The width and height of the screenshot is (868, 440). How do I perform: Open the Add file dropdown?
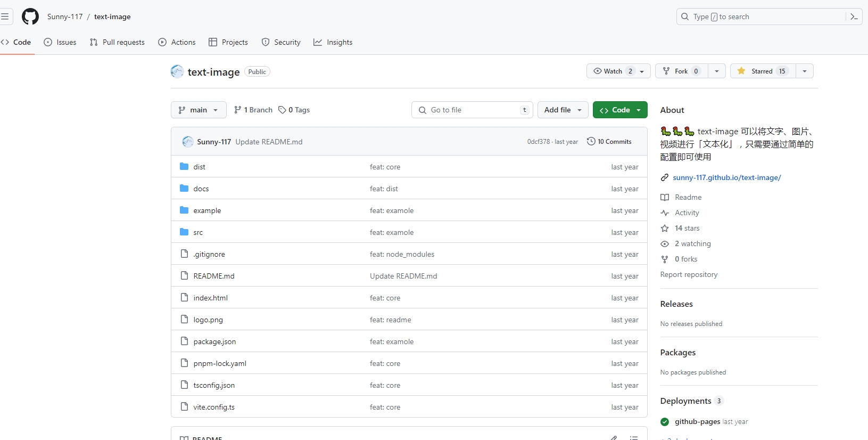point(563,110)
